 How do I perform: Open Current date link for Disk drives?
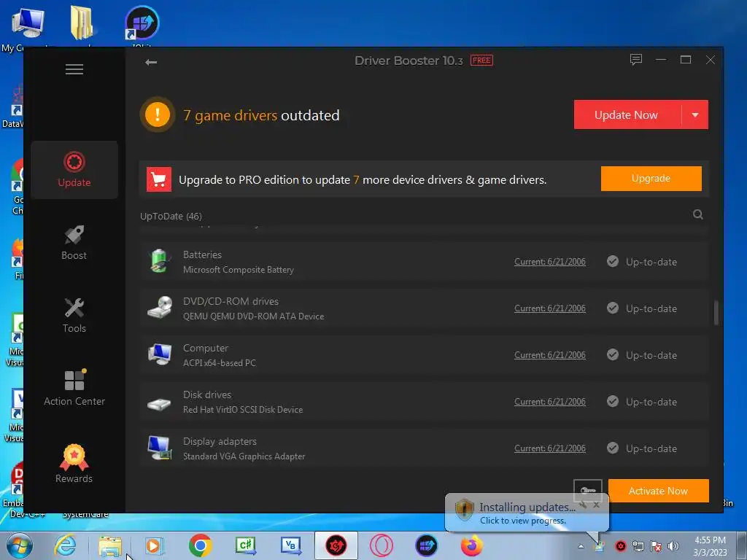pos(550,402)
